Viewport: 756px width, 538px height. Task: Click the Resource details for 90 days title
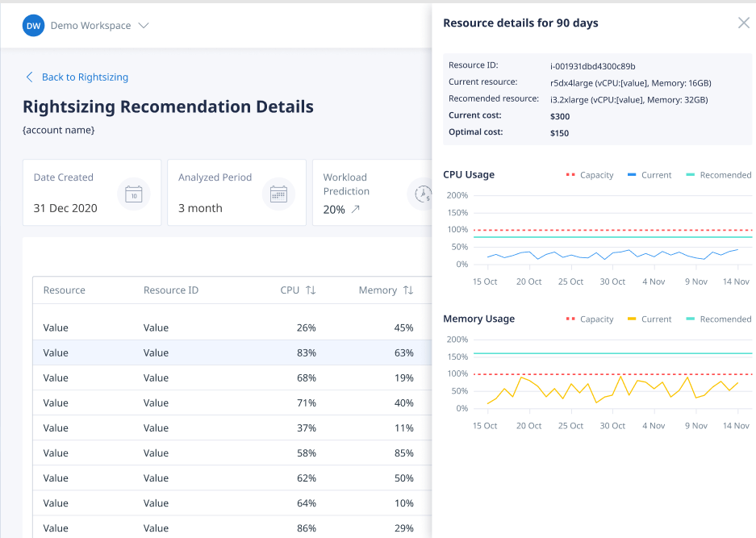coord(520,23)
